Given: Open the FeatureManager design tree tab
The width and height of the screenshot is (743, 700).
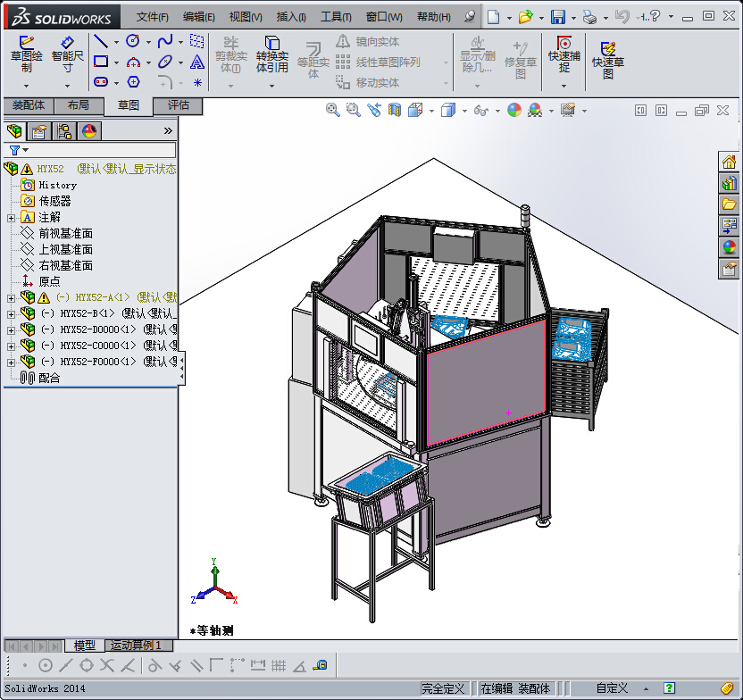Looking at the screenshot, I should click(x=14, y=131).
